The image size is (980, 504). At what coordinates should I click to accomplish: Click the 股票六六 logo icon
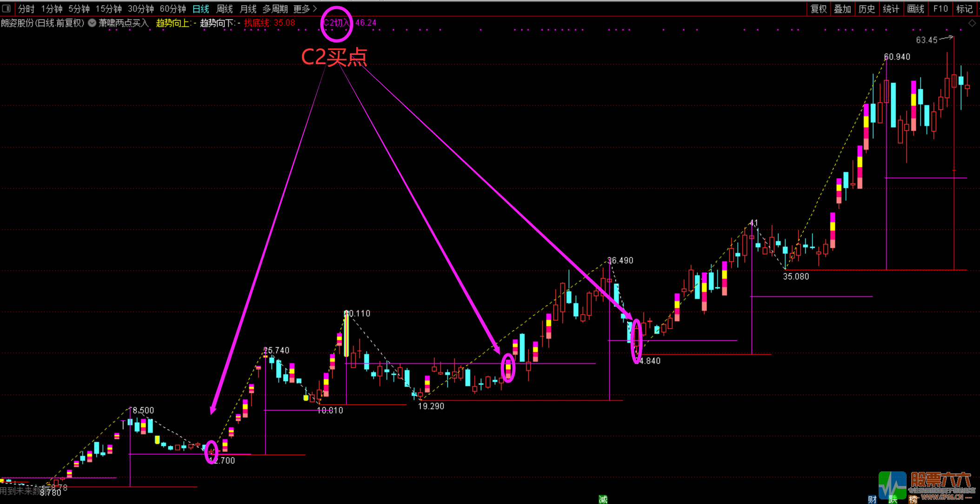tap(892, 484)
